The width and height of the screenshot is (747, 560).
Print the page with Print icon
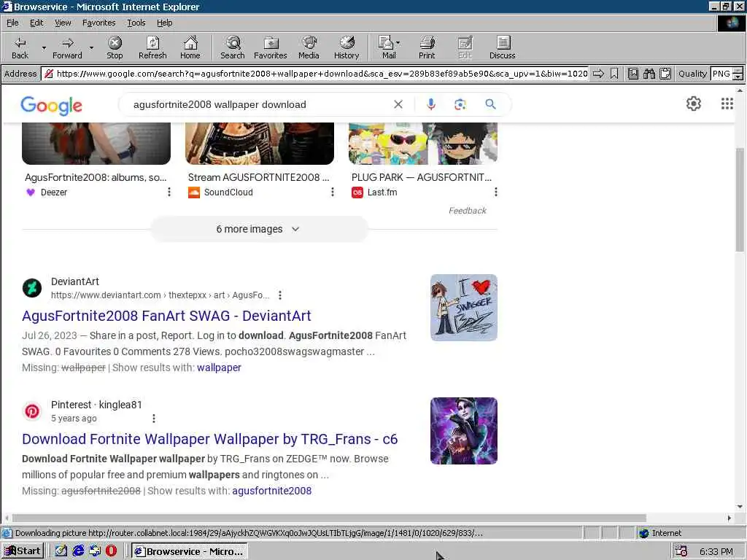[x=427, y=47]
